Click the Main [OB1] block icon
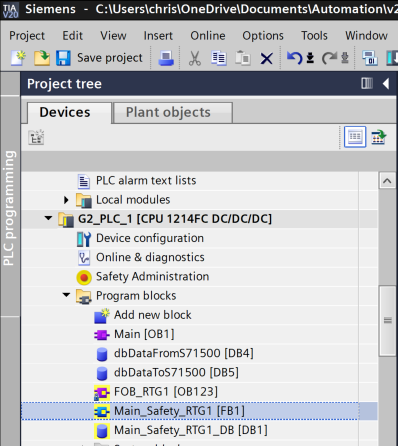The image size is (398, 446). [x=102, y=335]
